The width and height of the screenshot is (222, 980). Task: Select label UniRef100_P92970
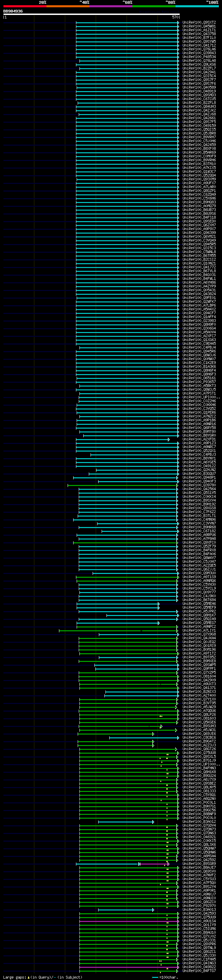[199, 906]
